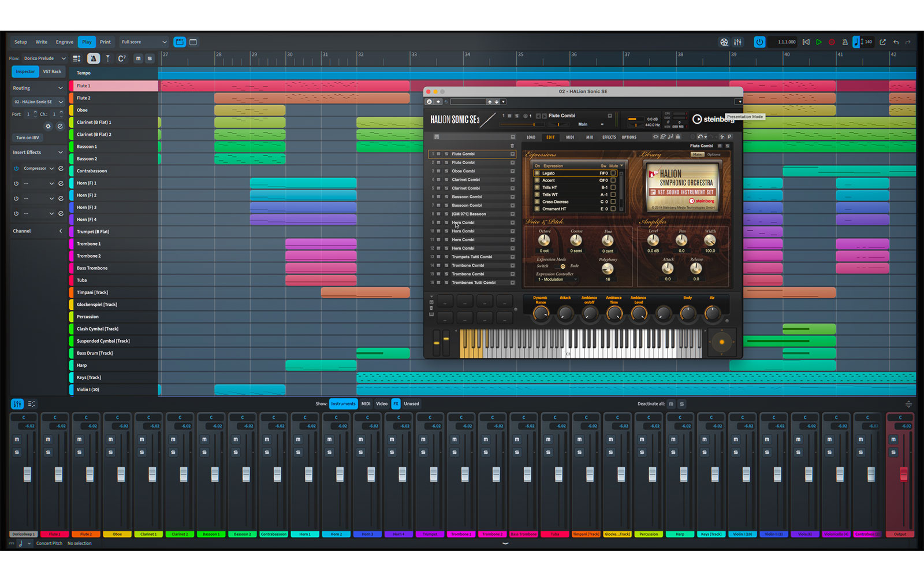The height and width of the screenshot is (582, 924).
Task: Click the lightning icon in HALion toolbar
Action: point(722,137)
